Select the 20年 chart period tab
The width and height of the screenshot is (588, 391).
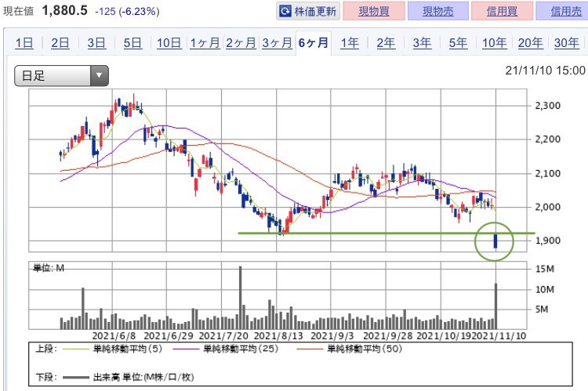(530, 43)
